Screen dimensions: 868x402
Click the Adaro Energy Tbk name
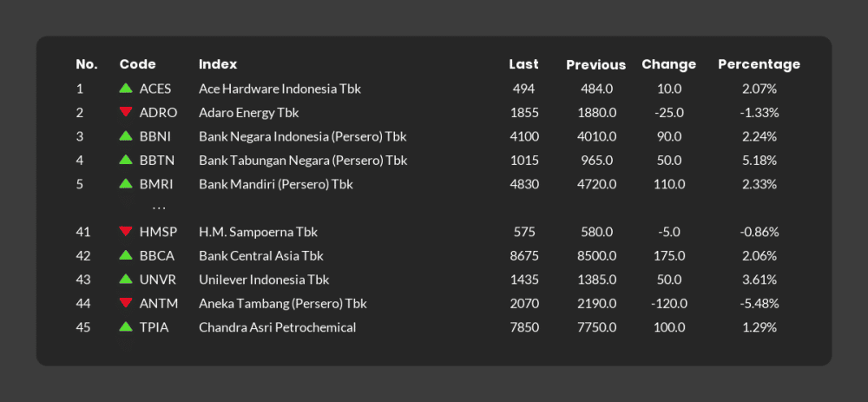[x=248, y=113]
